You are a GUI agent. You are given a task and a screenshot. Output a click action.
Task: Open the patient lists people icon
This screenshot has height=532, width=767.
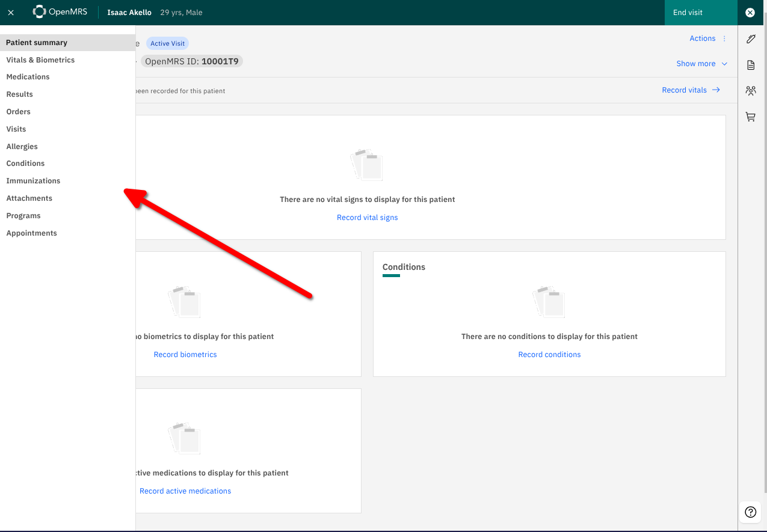coord(750,91)
